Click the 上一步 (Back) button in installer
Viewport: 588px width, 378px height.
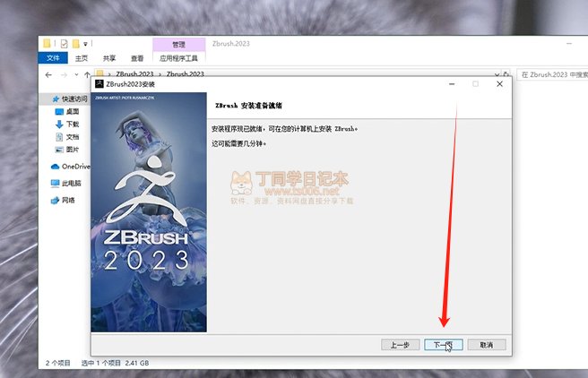[400, 345]
